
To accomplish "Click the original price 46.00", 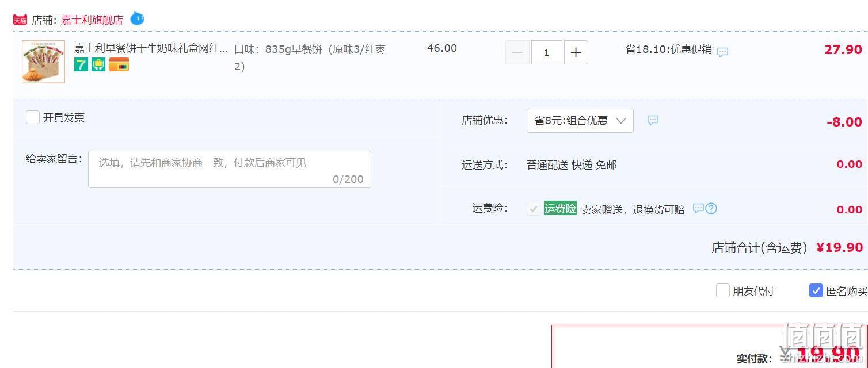I will tap(442, 48).
